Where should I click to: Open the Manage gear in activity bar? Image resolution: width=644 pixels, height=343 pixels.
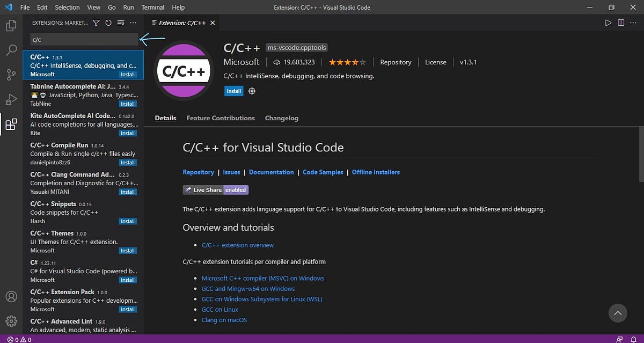(x=11, y=321)
